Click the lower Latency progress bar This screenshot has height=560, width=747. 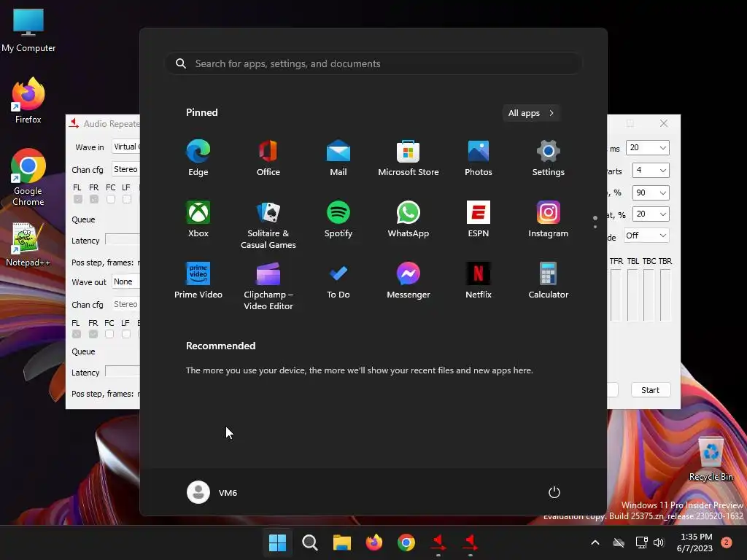coord(123,371)
